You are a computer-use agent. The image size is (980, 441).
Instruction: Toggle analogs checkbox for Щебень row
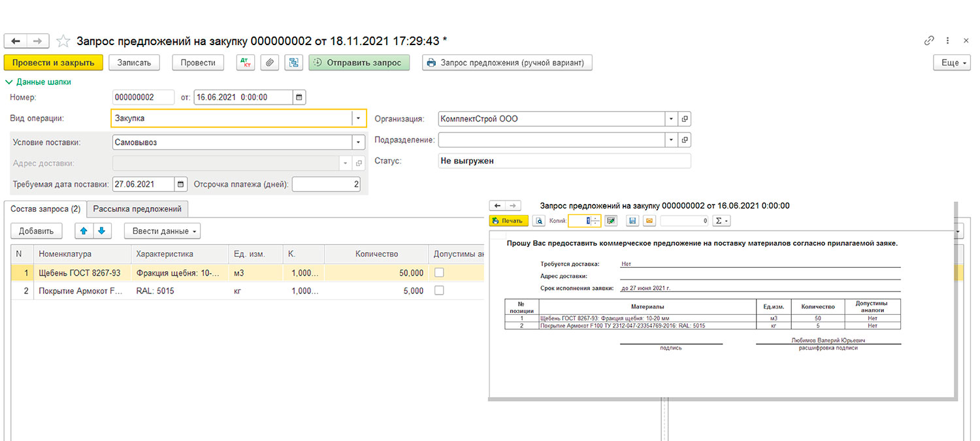pyautogui.click(x=439, y=272)
